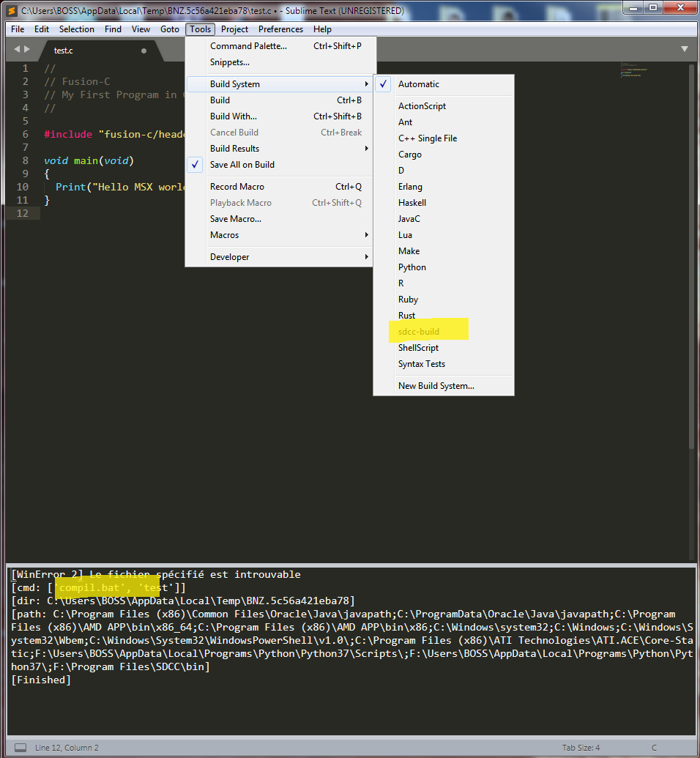700x758 pixels.
Task: Switch to the test.c tab
Action: click(99, 51)
